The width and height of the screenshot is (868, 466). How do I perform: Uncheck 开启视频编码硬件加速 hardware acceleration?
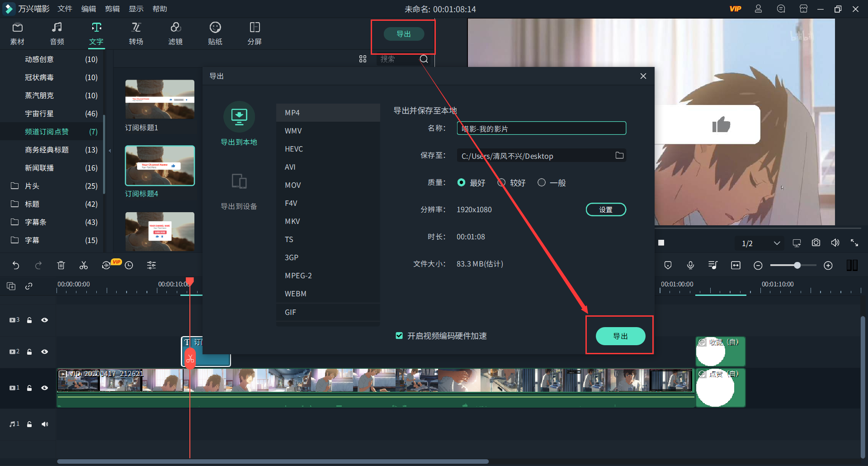399,336
